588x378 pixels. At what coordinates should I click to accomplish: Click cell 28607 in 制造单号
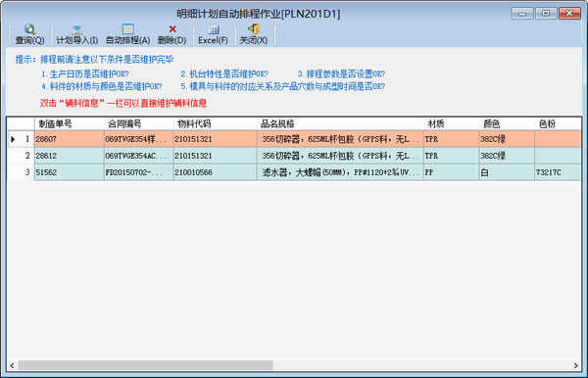69,139
